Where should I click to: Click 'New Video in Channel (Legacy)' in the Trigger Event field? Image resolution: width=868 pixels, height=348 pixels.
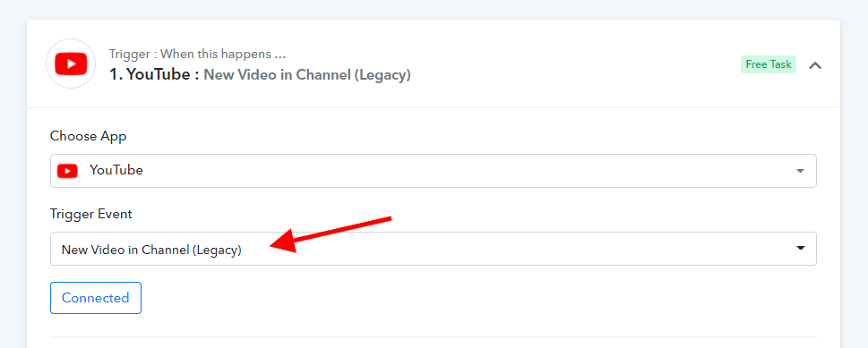pyautogui.click(x=151, y=250)
